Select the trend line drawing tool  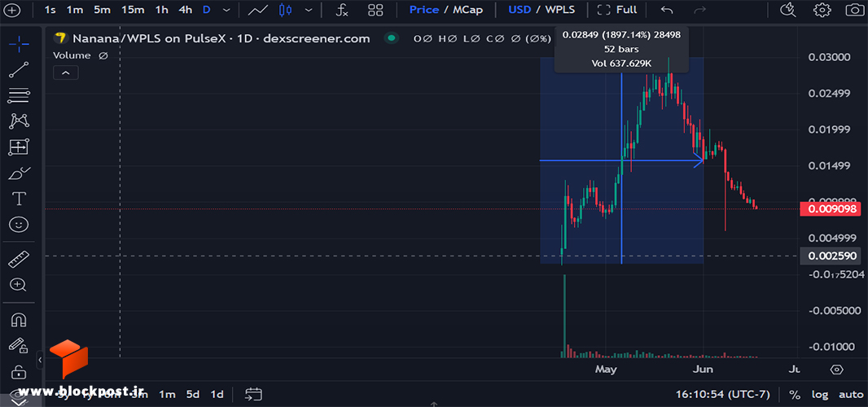pos(19,70)
